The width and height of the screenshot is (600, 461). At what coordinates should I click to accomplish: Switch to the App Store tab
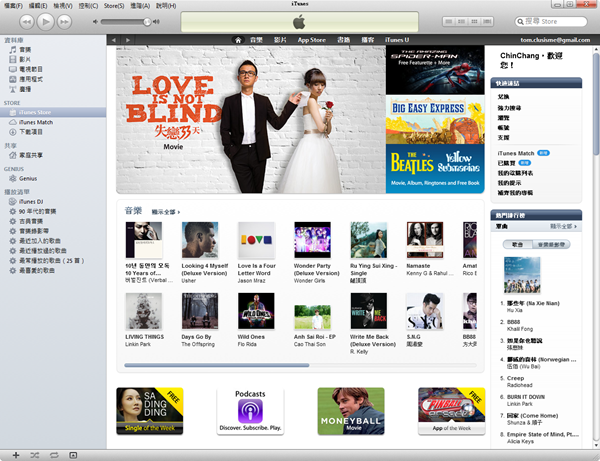[313, 40]
